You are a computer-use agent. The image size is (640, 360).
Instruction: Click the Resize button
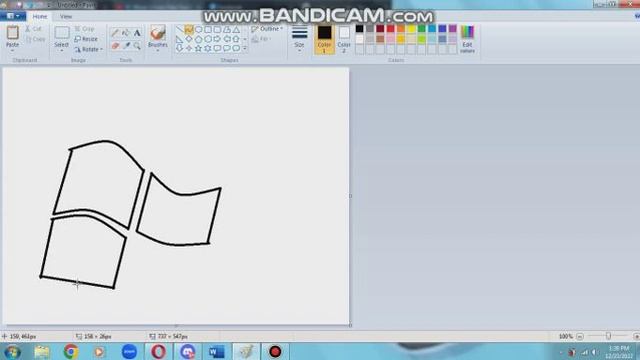point(86,39)
